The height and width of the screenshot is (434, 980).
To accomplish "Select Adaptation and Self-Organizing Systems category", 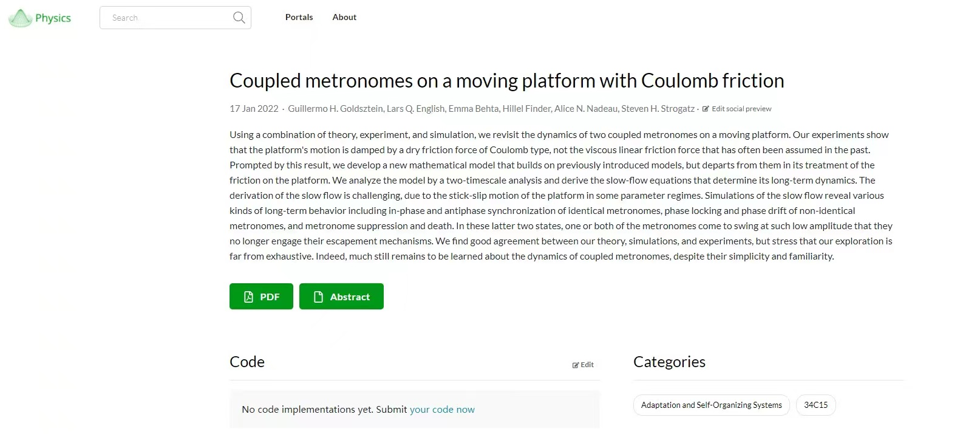I will point(712,405).
